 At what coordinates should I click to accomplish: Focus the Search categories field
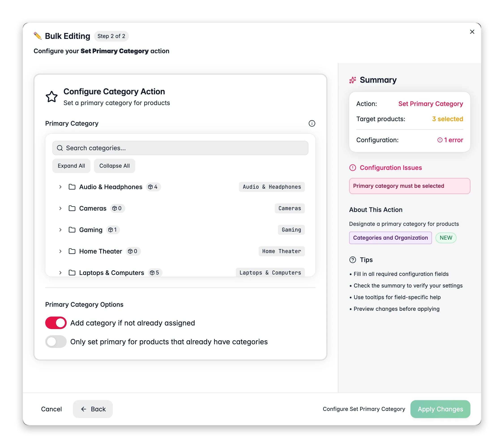[180, 148]
